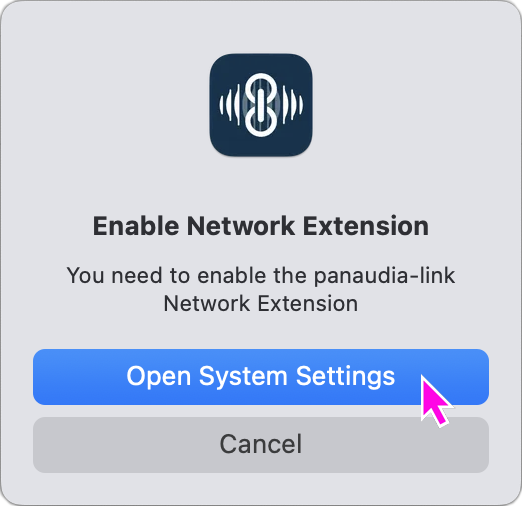Viewport: 522px width, 506px height.
Task: Dismiss the prompt with the gray Cancel button
Action: [x=261, y=445]
